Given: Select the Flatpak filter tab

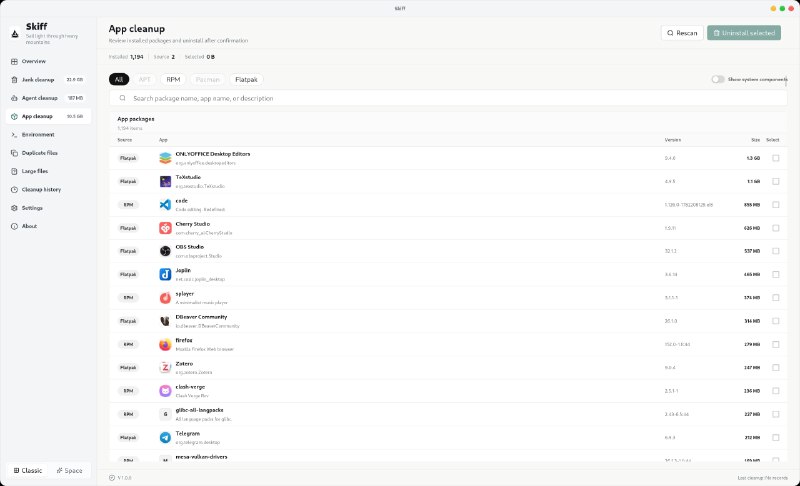Looking at the screenshot, I should coord(246,80).
